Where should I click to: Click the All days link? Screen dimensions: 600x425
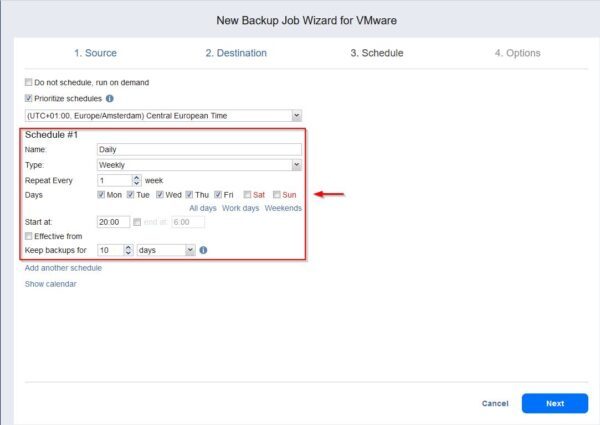coord(203,208)
